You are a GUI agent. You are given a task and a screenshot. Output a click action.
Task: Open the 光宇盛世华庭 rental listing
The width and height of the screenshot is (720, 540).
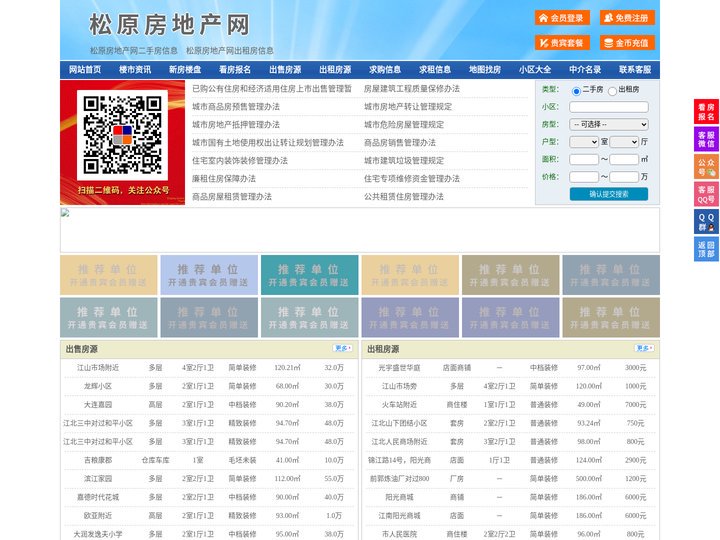(399, 368)
